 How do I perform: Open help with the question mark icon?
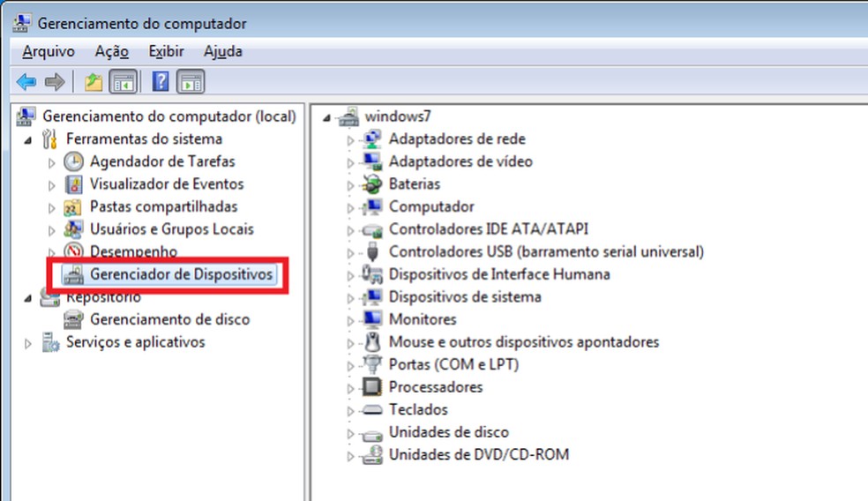click(160, 82)
